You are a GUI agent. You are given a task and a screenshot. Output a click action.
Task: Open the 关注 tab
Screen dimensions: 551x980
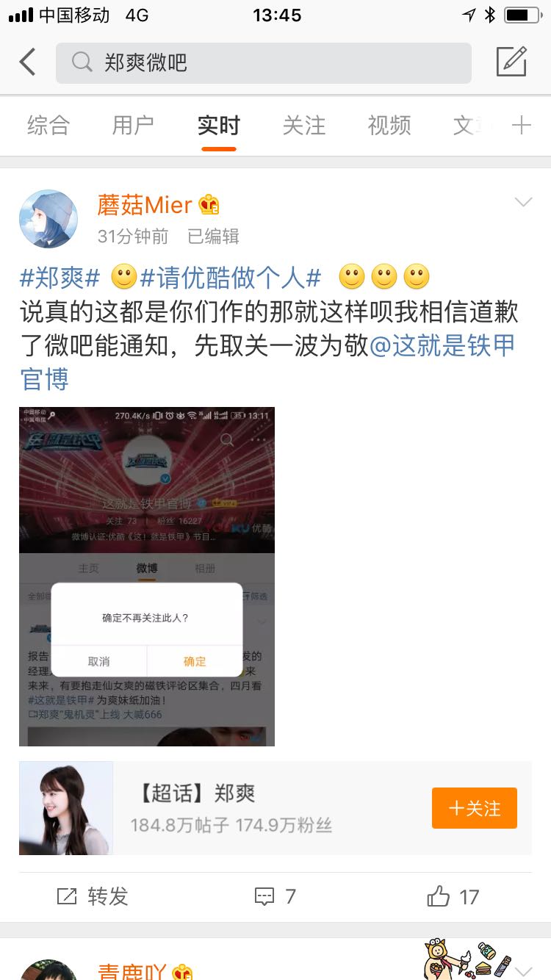click(x=303, y=126)
